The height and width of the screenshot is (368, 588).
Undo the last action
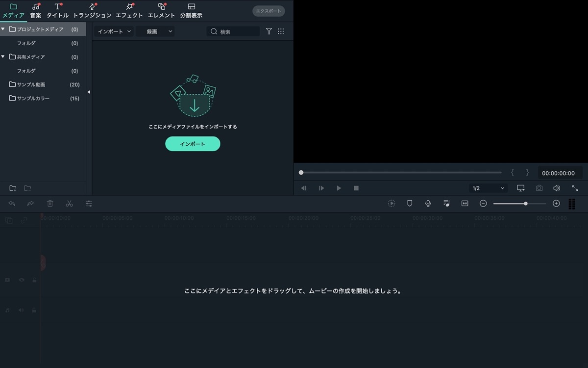tap(12, 203)
